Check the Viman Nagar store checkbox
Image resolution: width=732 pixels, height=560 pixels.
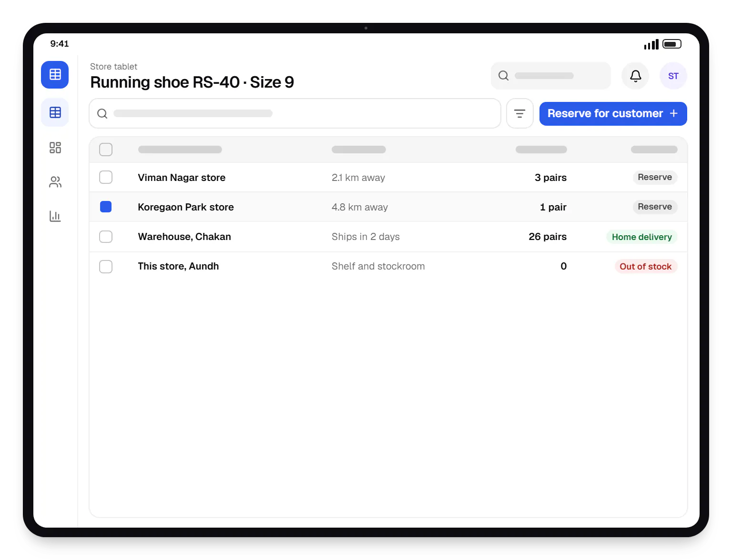click(106, 177)
